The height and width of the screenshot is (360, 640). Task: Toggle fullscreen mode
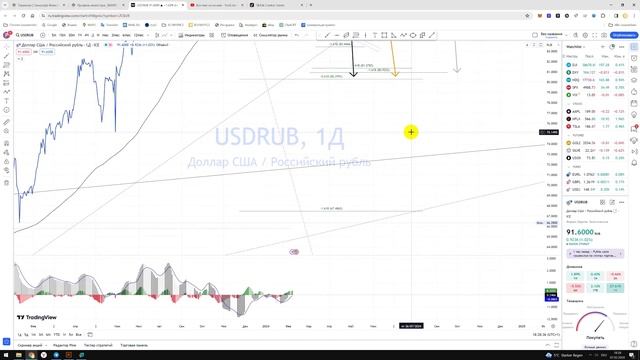(x=594, y=36)
